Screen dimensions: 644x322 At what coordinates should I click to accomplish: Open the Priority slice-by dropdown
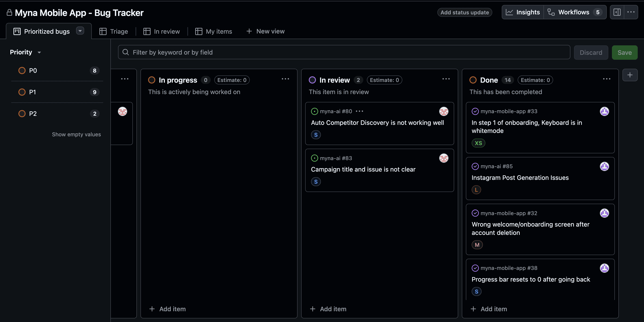point(25,52)
